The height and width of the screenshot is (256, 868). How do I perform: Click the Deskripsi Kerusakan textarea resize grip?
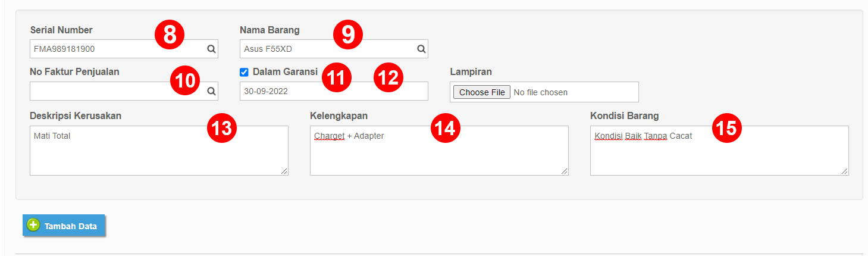tap(284, 171)
